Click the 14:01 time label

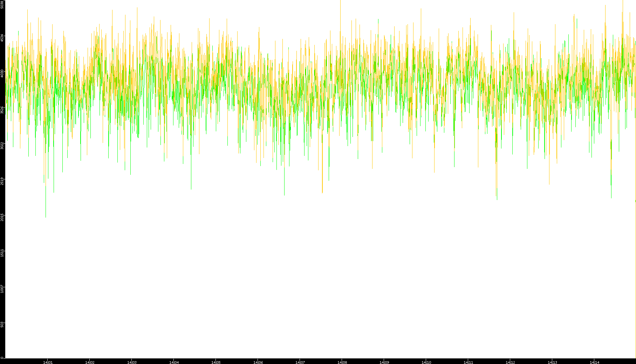click(x=48, y=362)
